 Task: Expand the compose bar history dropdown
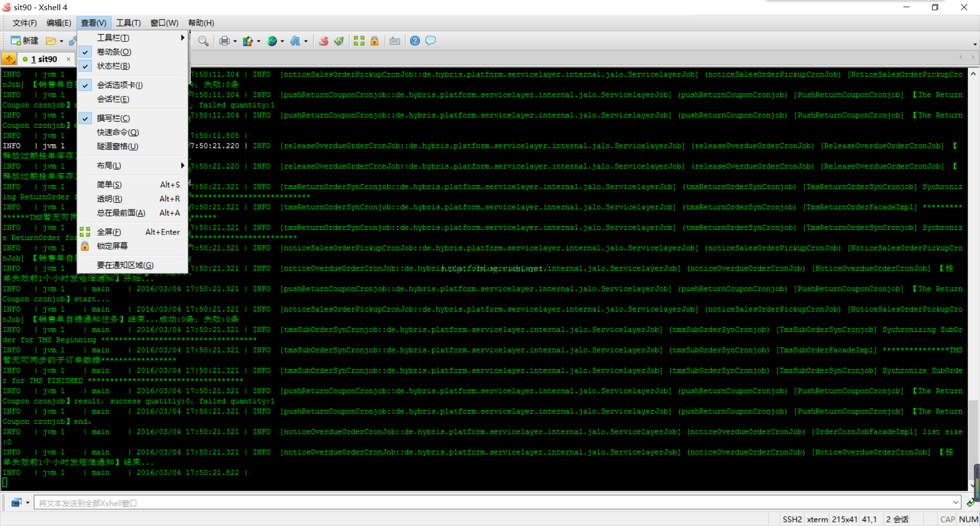click(x=955, y=503)
